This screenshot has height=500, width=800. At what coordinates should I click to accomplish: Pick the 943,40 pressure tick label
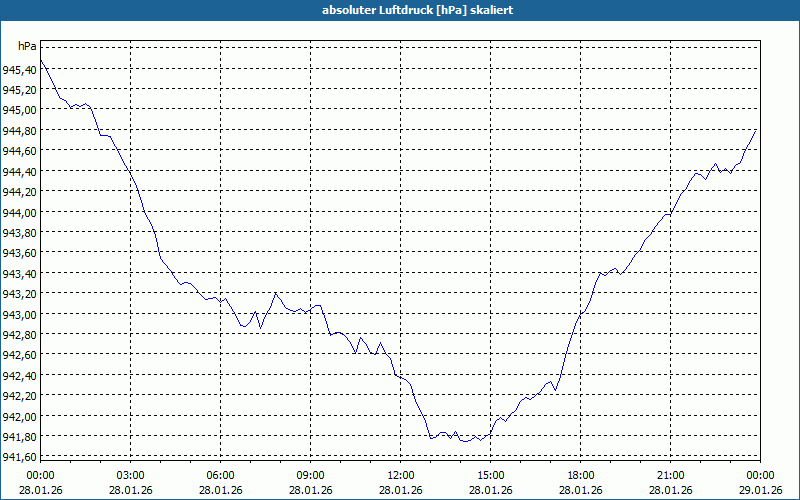19,273
